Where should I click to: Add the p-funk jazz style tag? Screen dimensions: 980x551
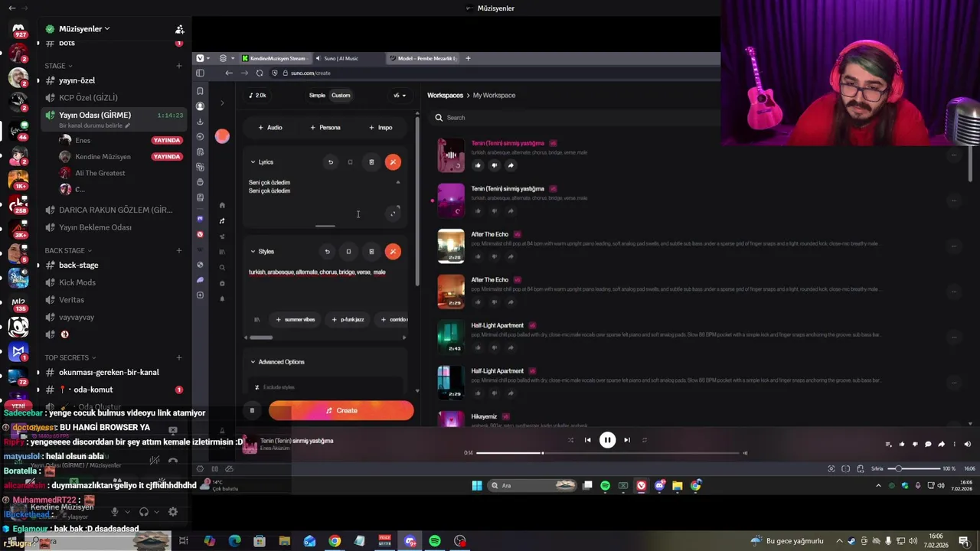pyautogui.click(x=348, y=320)
